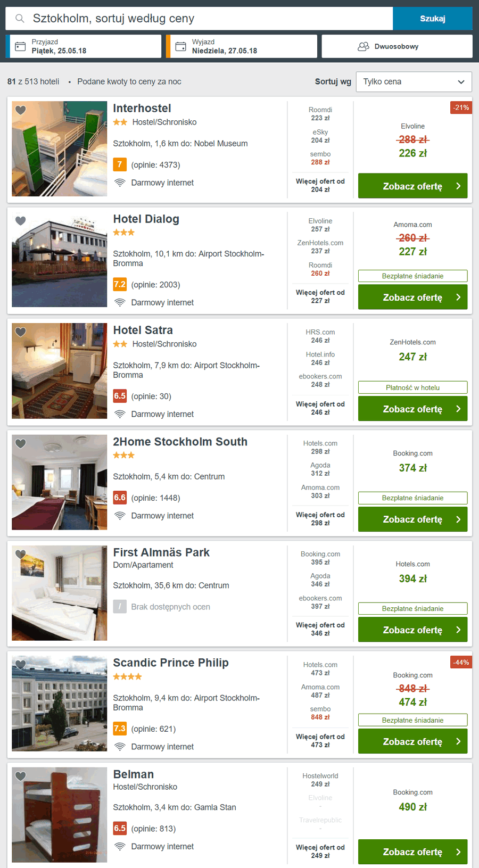The image size is (479, 868).
Task: Open the First Almnäs Park room thumbnail
Action: pyautogui.click(x=60, y=593)
